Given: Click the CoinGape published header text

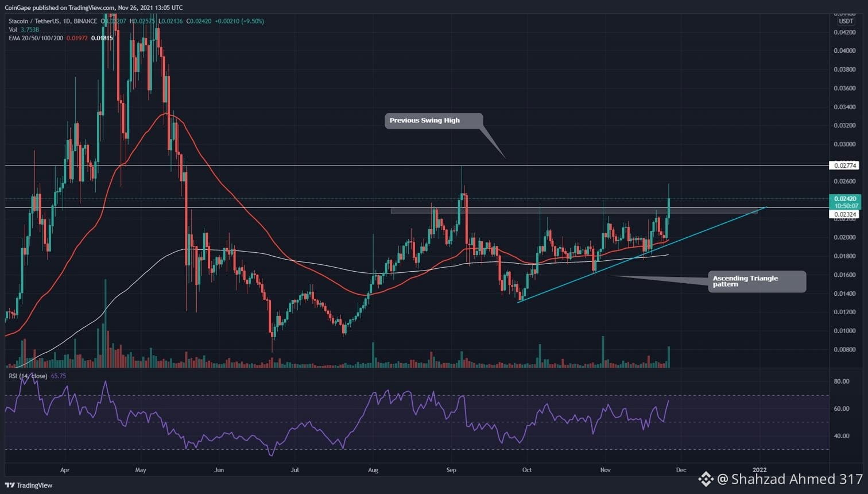Looking at the screenshot, I should tap(94, 7).
